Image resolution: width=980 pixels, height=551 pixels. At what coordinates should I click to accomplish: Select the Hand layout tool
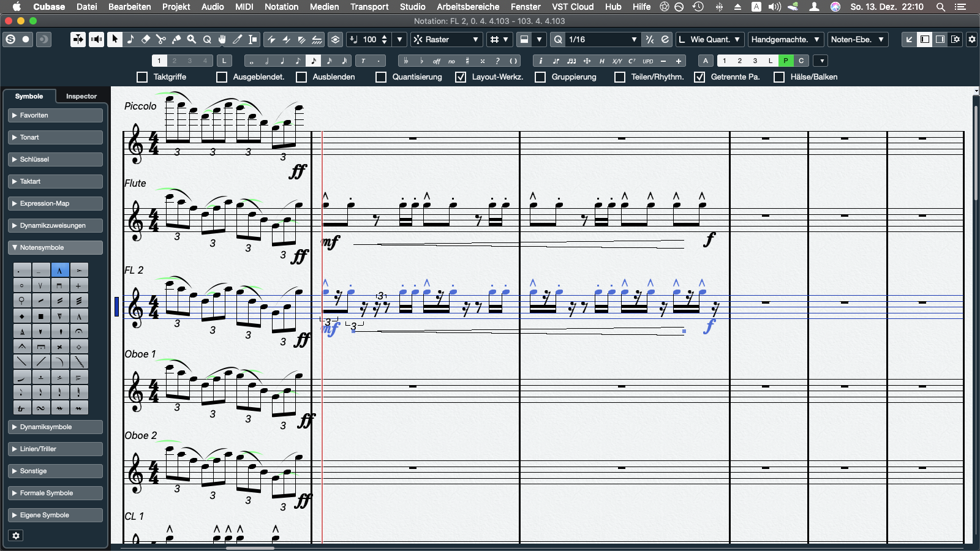222,39
